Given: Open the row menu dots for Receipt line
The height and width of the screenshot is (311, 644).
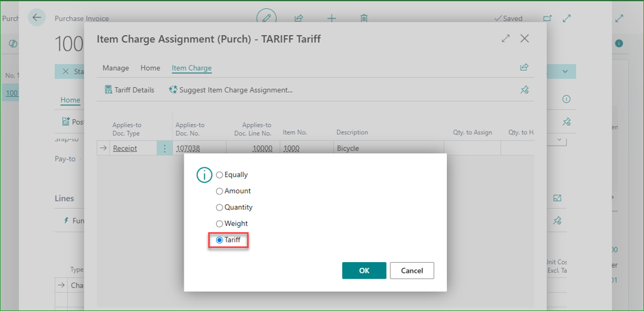Looking at the screenshot, I should 165,148.
